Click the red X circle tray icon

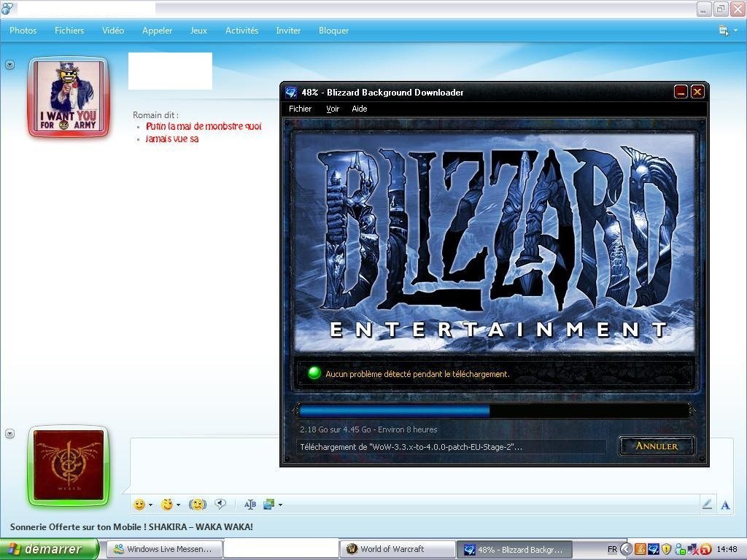[705, 550]
